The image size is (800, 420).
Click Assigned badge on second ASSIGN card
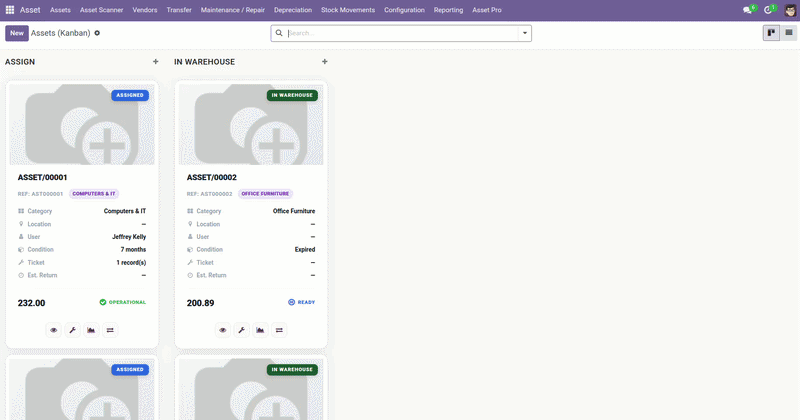click(x=130, y=369)
